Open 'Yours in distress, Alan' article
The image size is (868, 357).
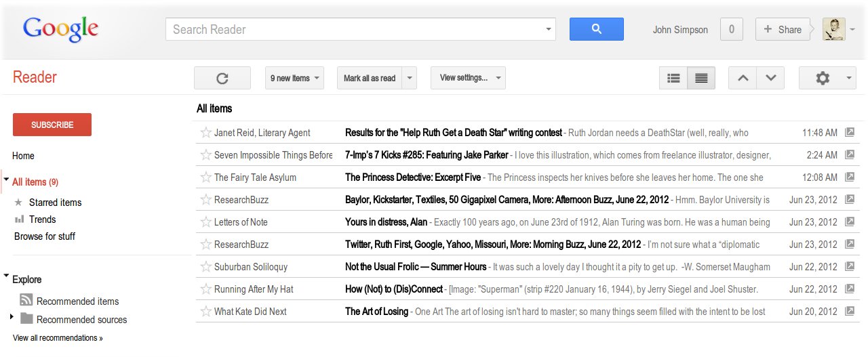coord(387,222)
